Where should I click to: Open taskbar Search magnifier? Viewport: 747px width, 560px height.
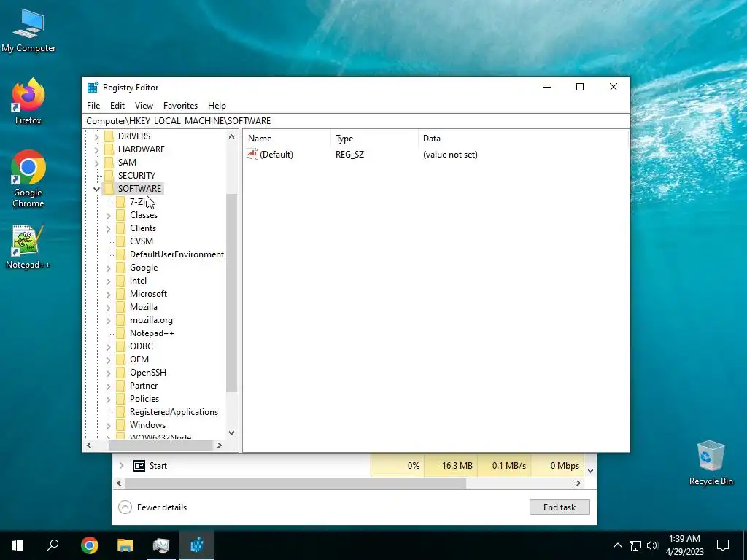[x=53, y=545]
